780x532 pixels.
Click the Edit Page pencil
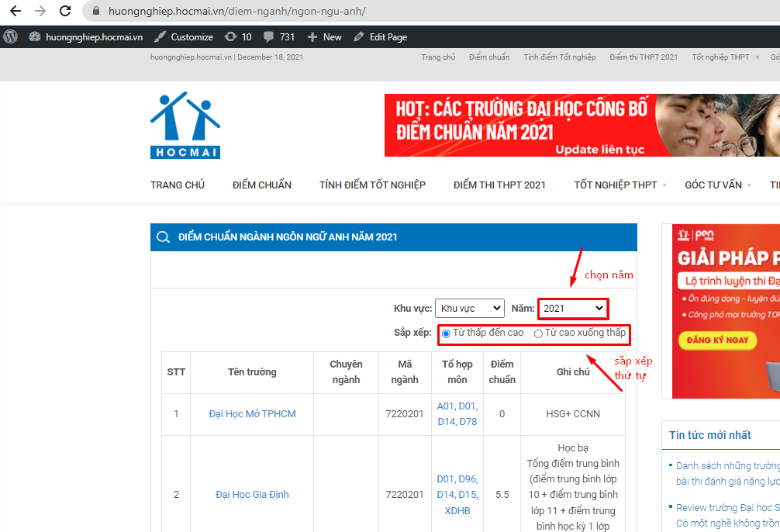click(359, 36)
